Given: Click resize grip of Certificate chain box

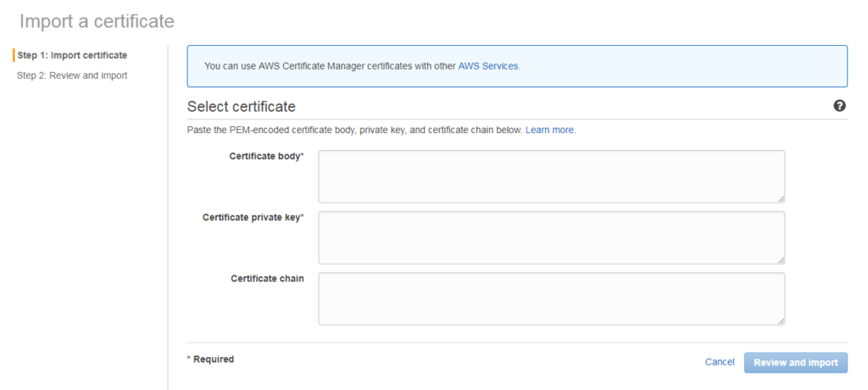Looking at the screenshot, I should tap(781, 320).
